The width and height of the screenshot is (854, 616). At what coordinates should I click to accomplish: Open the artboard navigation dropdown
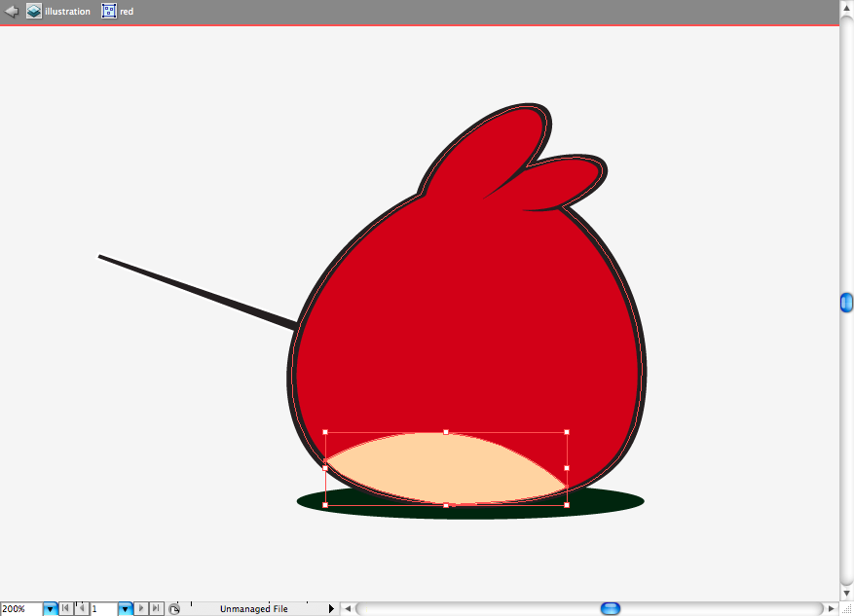click(126, 609)
